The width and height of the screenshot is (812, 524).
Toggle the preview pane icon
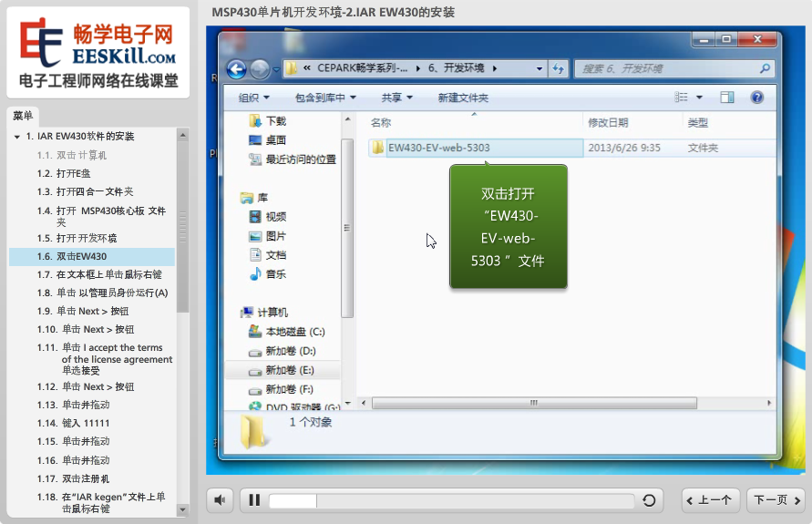[x=727, y=97]
